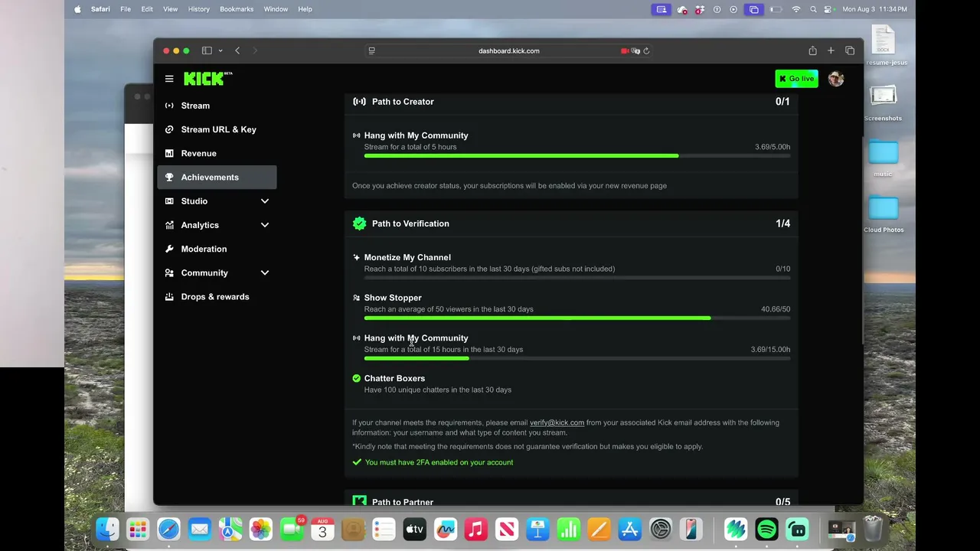Image resolution: width=980 pixels, height=551 pixels.
Task: Click the dashboard.kick.com address field
Action: point(509,51)
